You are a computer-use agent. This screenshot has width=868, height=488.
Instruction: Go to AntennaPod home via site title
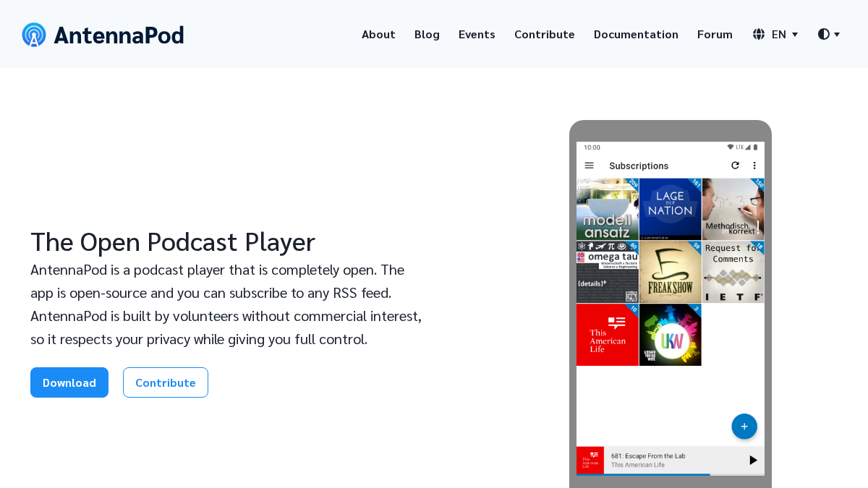coord(119,35)
